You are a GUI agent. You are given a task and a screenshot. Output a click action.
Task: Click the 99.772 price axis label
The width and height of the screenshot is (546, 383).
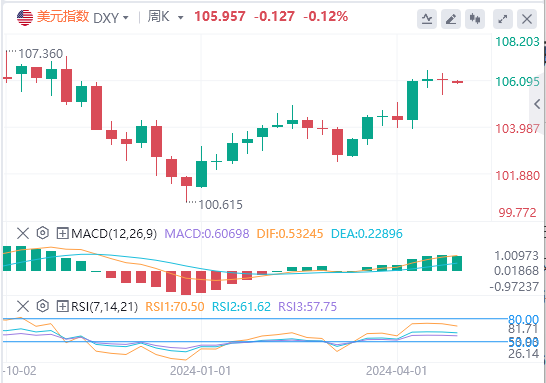tap(517, 212)
